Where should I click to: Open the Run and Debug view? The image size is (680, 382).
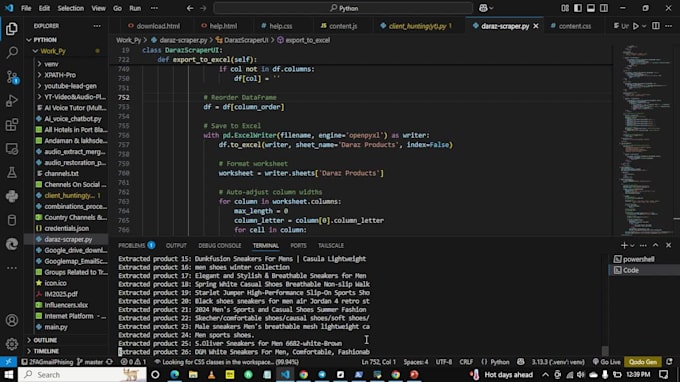12,101
